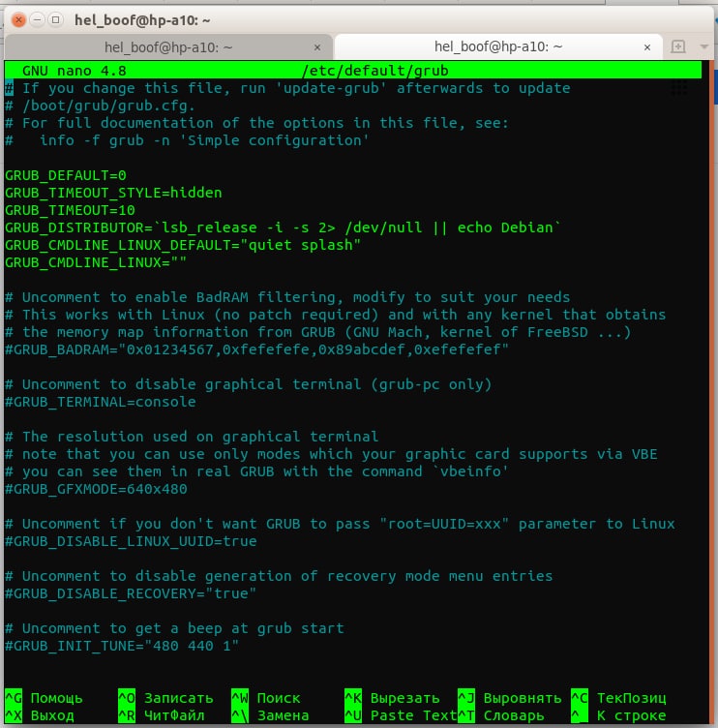Click the ^T Словарь shortcut
Screen dimensions: 718x728
tap(501, 715)
